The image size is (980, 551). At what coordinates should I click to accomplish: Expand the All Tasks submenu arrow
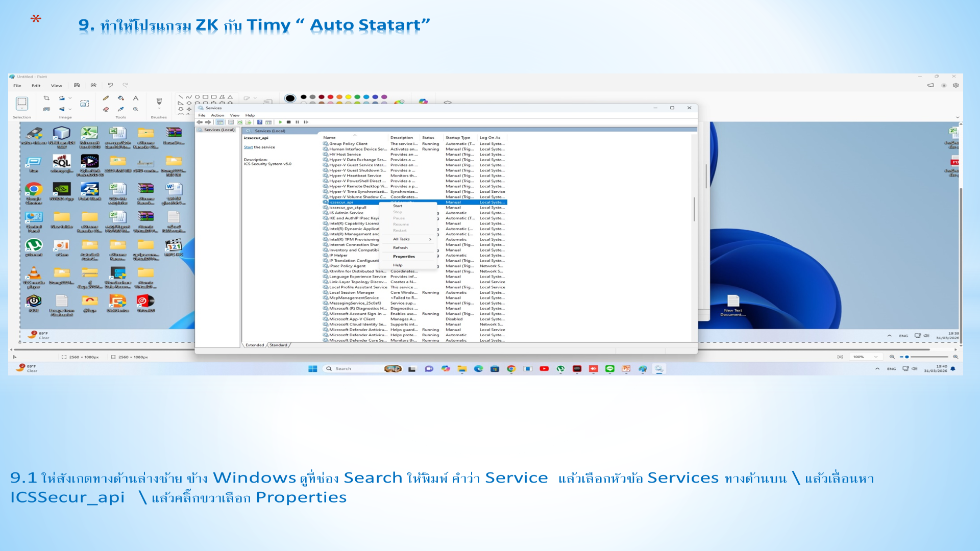click(x=430, y=239)
